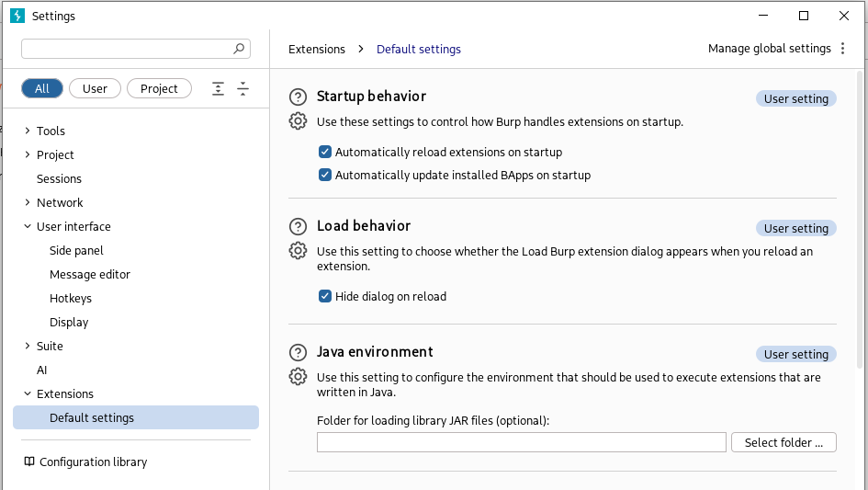Switch to the Project filter tab
Screen dimensions: 868x490
(x=159, y=88)
